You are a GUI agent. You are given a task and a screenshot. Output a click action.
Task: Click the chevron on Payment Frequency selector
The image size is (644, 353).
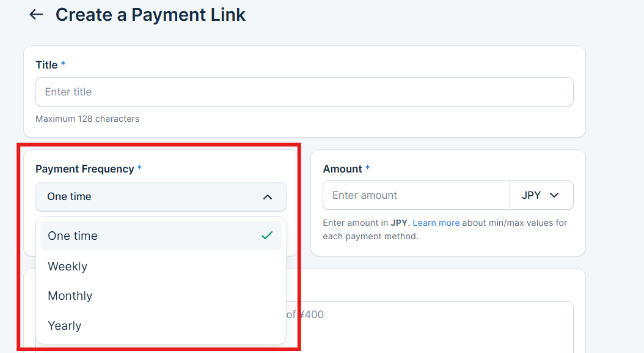click(267, 197)
